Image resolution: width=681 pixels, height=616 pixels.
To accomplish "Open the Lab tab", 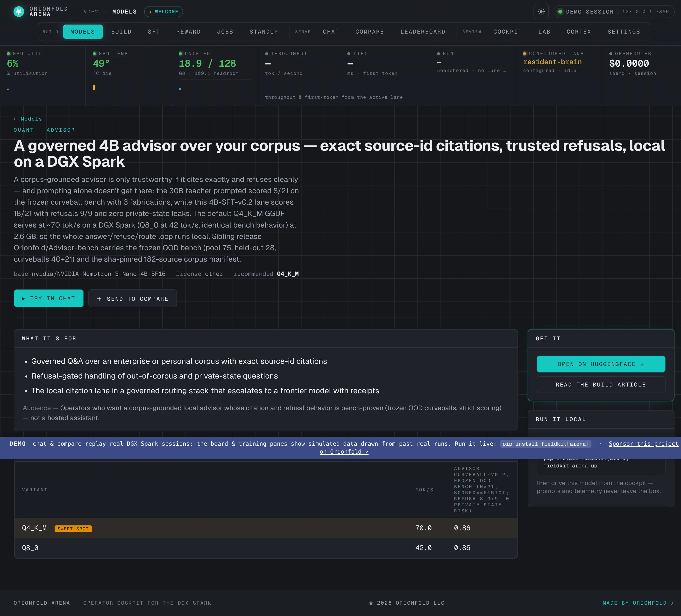I will click(x=544, y=32).
